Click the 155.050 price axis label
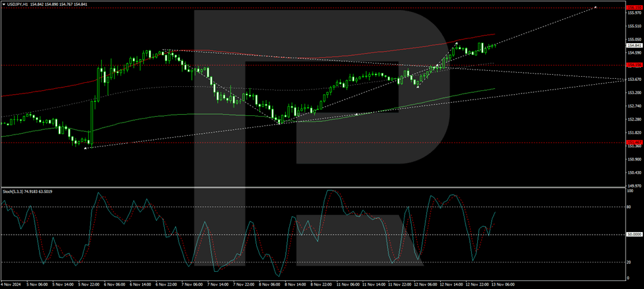Image resolution: width=644 pixels, height=289 pixels. click(633, 40)
